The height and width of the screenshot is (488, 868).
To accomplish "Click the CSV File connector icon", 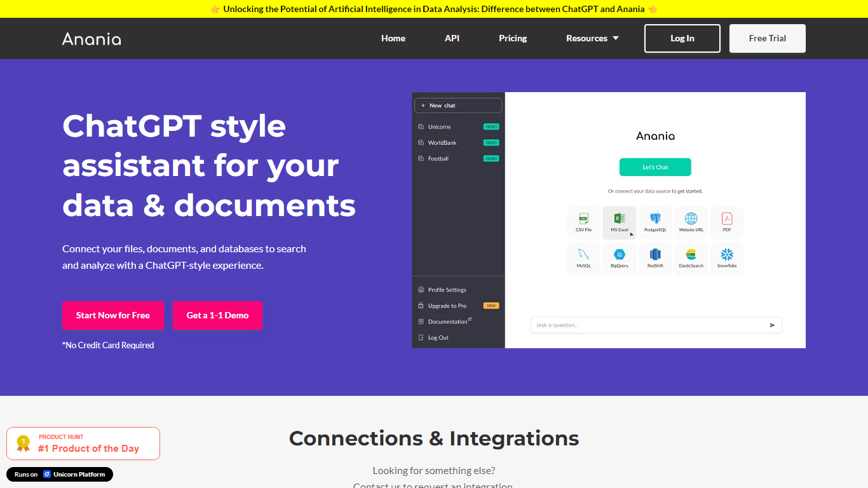I will [583, 219].
